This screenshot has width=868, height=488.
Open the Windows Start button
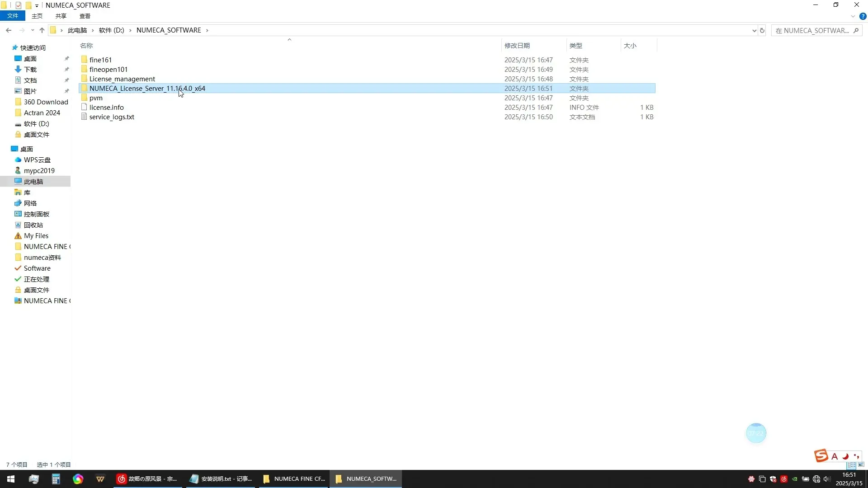[x=11, y=479]
